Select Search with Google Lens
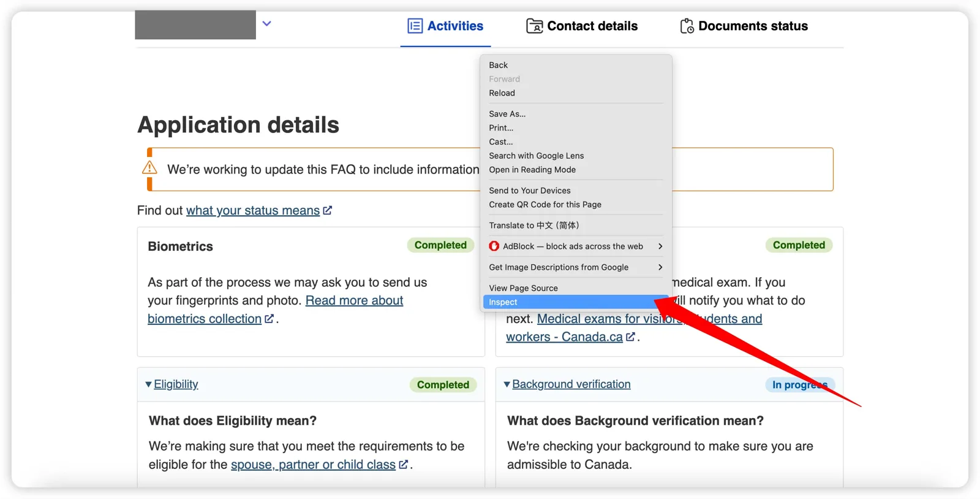This screenshot has height=499, width=980. (576, 156)
